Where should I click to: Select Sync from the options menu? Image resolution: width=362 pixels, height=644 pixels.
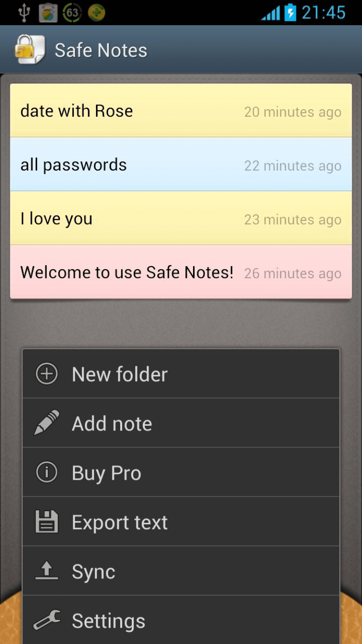181,571
